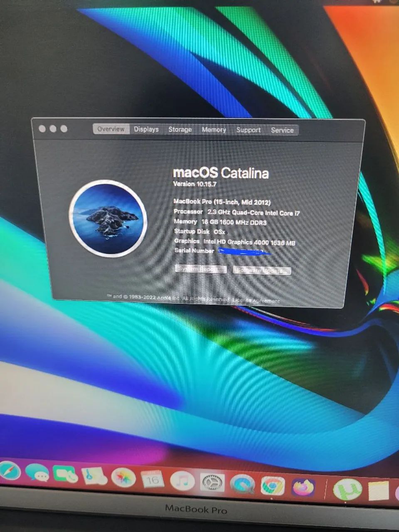The image size is (399, 532).
Task: Switch to the Support tab
Action: (248, 130)
